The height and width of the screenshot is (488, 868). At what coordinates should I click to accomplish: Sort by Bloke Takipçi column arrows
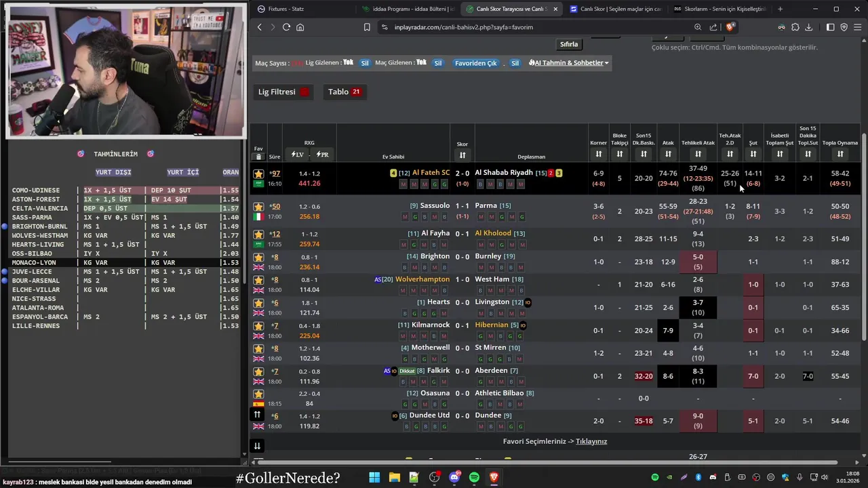tap(619, 155)
